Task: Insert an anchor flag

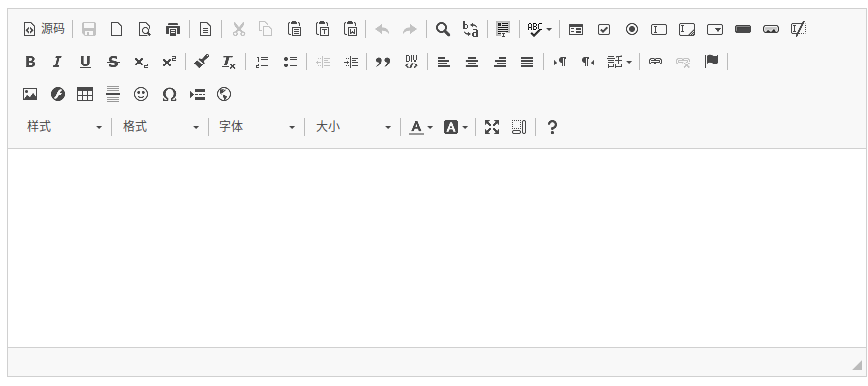Action: click(711, 62)
